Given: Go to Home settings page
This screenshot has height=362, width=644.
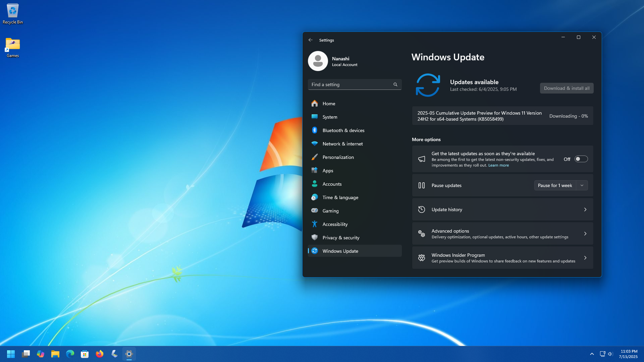Looking at the screenshot, I should [355, 104].
